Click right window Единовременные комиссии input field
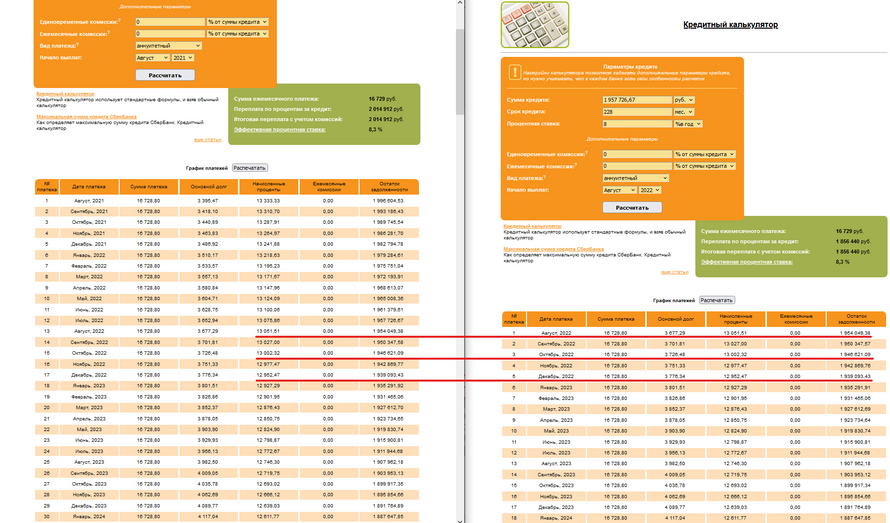Screen dimensions: 890x523 pyautogui.click(x=637, y=154)
